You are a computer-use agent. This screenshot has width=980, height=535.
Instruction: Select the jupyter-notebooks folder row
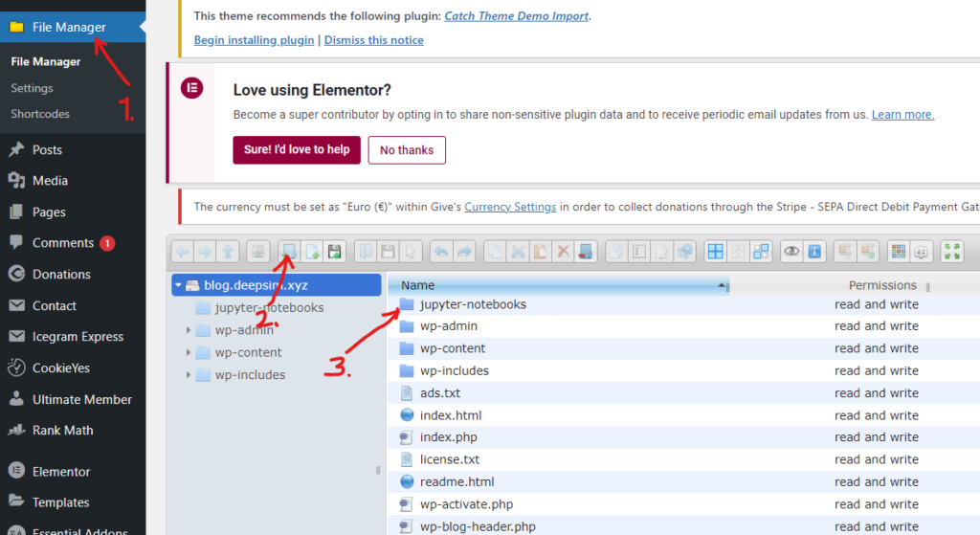(683, 304)
